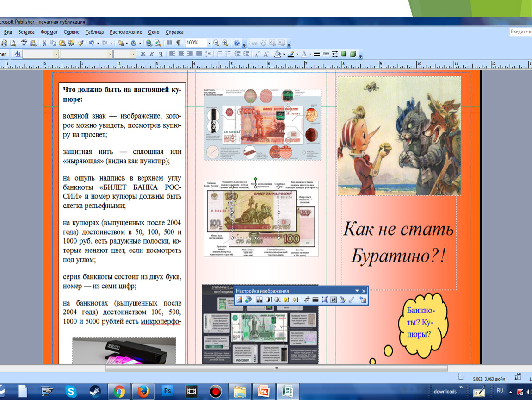The height and width of the screenshot is (400, 532).
Task: Click the Paste clipboard icon
Action: [62, 43]
